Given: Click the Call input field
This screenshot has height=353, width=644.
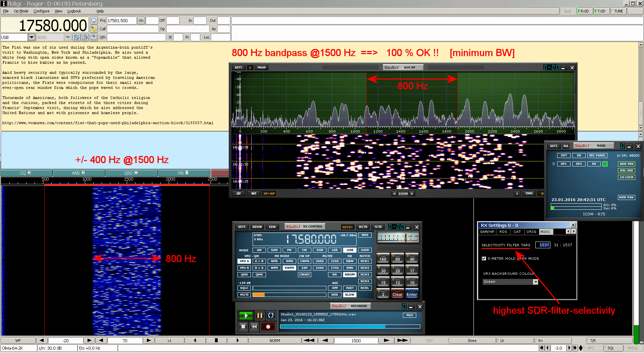Looking at the screenshot, I should click(x=132, y=29).
